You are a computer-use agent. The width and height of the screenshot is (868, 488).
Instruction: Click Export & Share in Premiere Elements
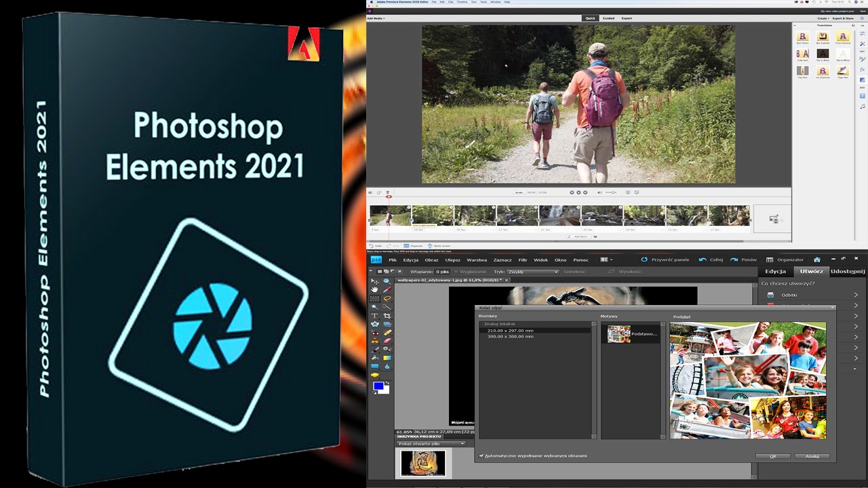click(843, 18)
